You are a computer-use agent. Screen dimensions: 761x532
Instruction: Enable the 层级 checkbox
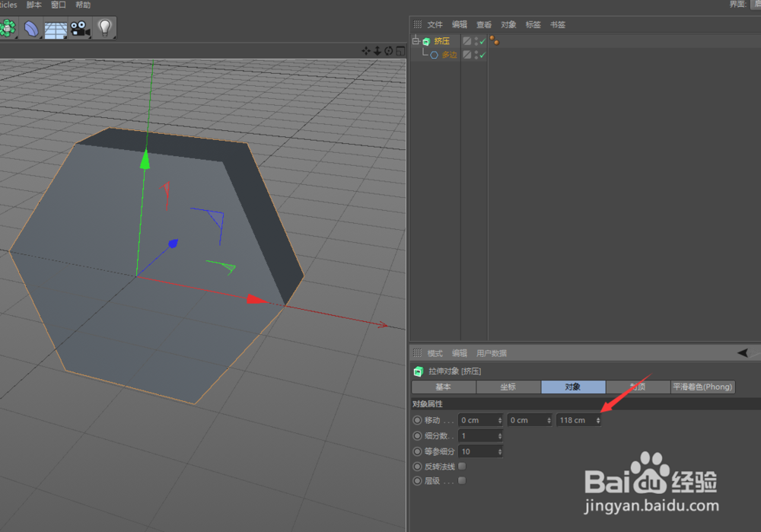tap(462, 480)
